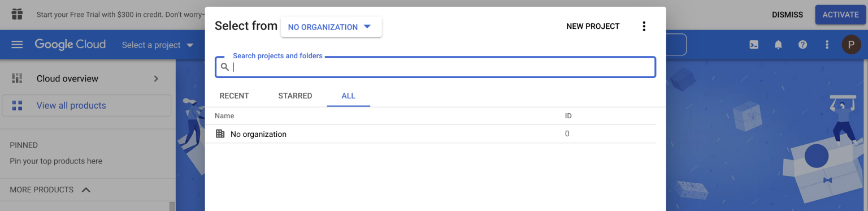Activate Cloud Shell terminal icon
The width and height of the screenshot is (868, 211).
(x=754, y=45)
